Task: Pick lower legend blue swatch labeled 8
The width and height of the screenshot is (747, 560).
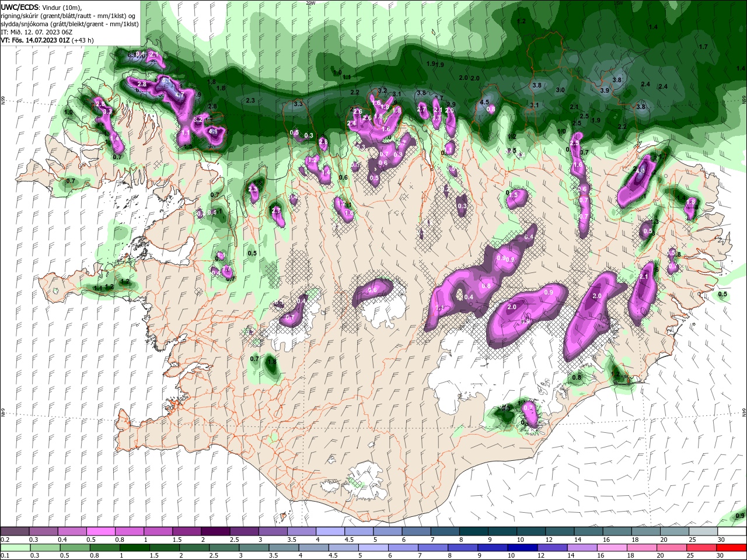Action: pyautogui.click(x=463, y=547)
